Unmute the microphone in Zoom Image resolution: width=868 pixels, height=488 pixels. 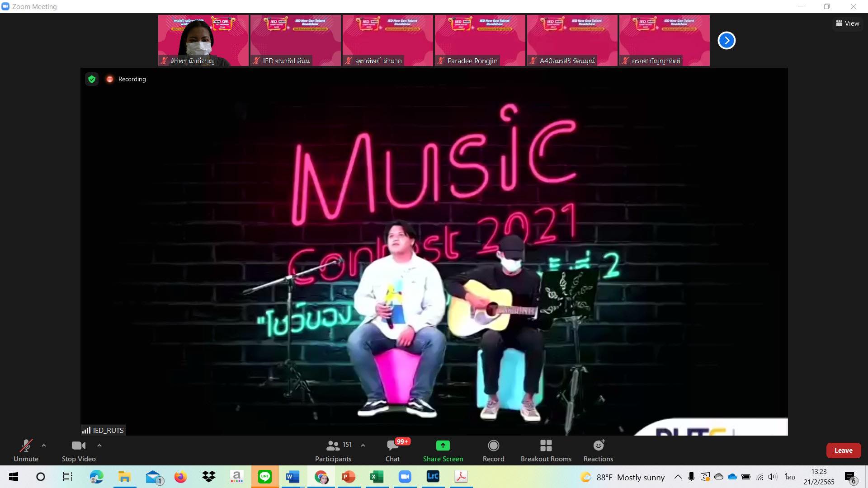coord(26,450)
